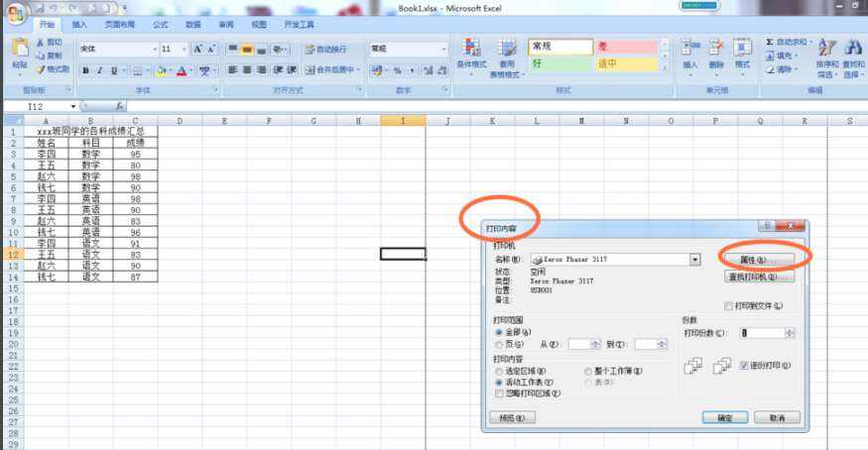Click the Center horizontally icon

247,69
